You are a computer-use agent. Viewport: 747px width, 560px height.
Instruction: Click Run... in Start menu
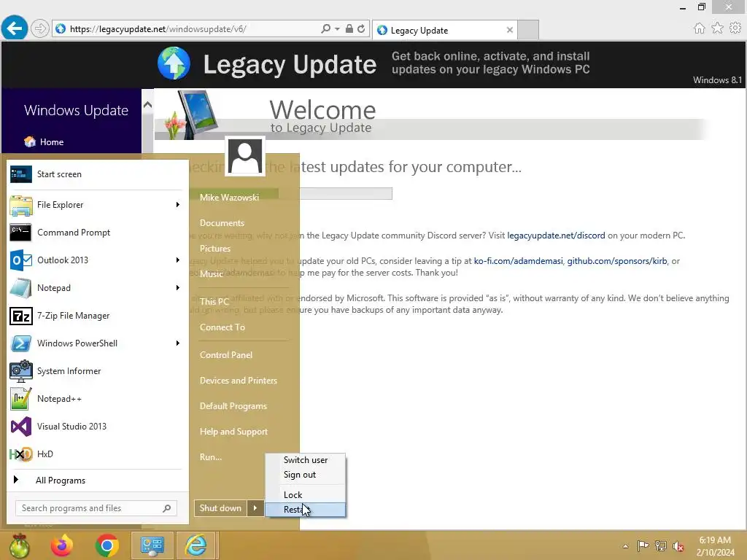(211, 457)
